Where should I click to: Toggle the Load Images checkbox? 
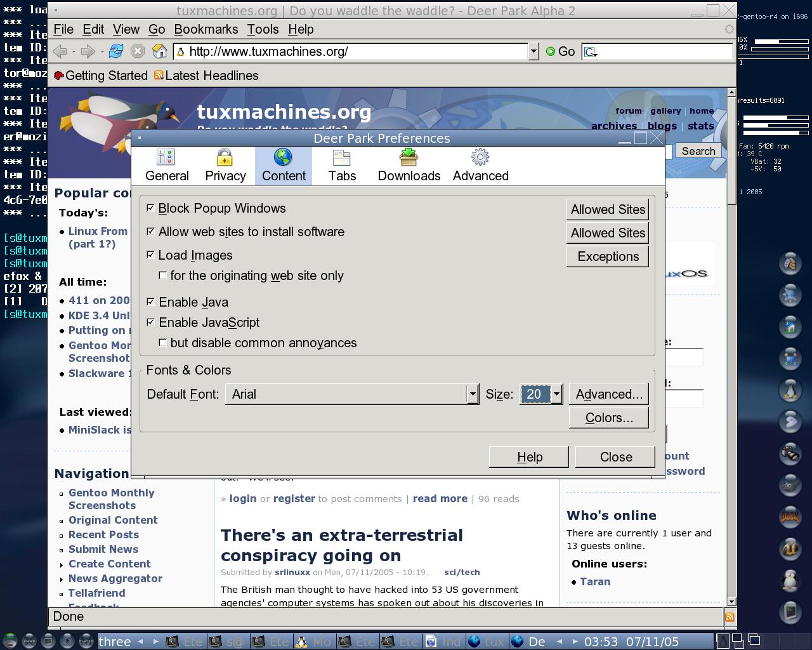[150, 255]
